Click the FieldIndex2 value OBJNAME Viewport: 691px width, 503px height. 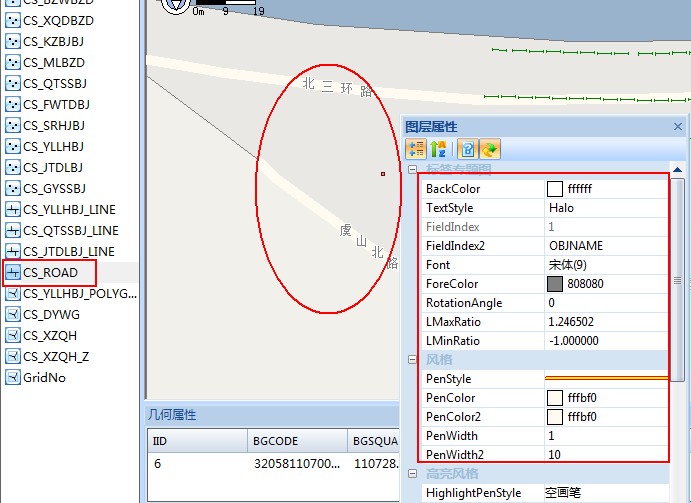click(576, 246)
